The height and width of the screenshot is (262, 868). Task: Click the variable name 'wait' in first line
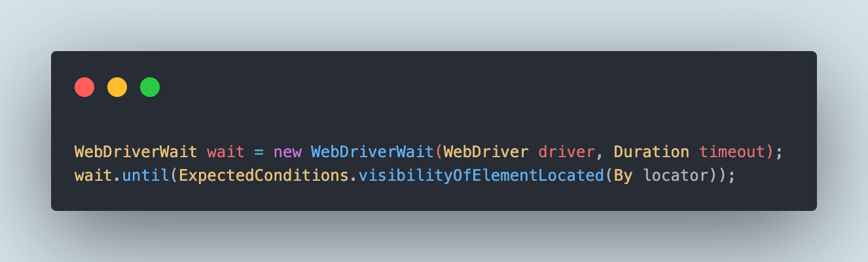(225, 152)
